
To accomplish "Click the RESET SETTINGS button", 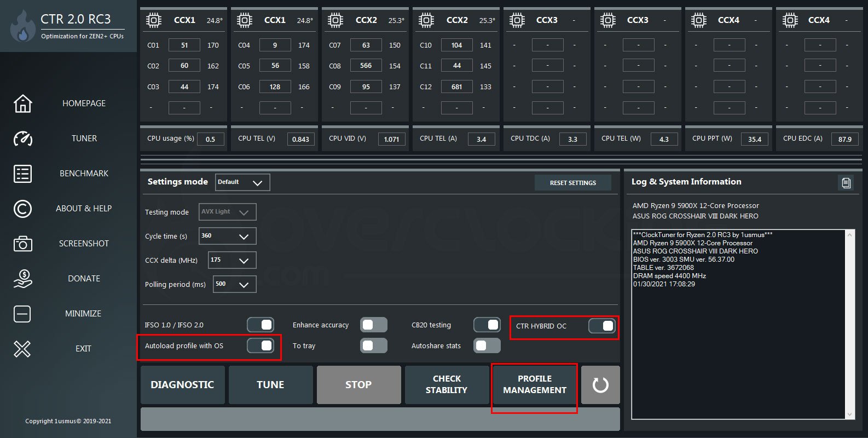I will coord(573,183).
